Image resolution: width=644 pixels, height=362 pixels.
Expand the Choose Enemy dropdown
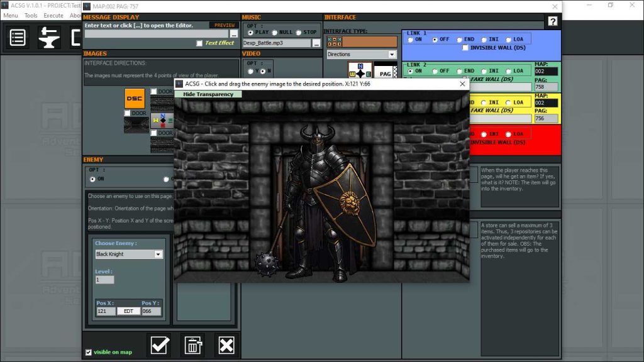point(158,255)
